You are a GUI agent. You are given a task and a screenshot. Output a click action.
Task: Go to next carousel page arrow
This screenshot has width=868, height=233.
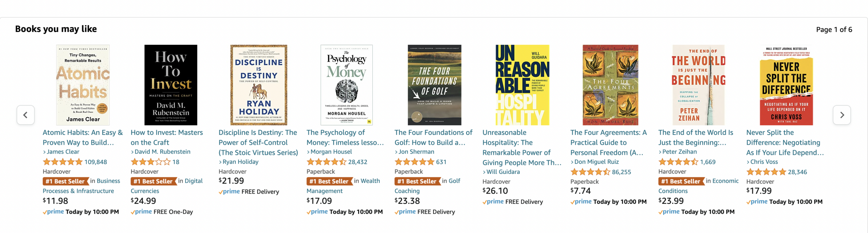842,115
